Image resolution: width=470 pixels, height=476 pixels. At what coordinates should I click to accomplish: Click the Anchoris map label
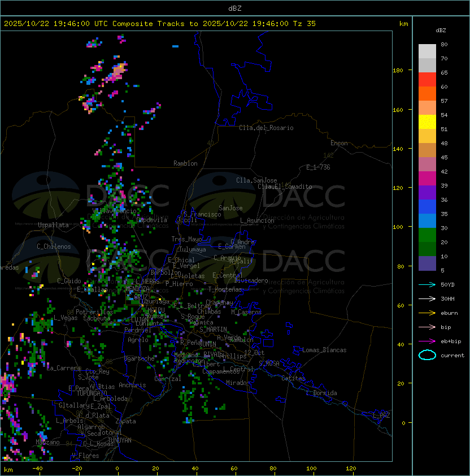(x=132, y=385)
